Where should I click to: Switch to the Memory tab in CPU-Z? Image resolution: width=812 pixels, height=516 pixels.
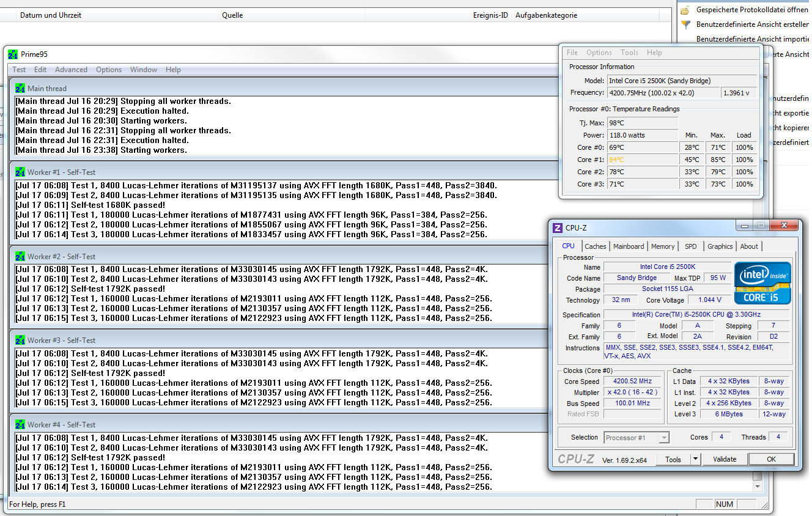pos(662,246)
